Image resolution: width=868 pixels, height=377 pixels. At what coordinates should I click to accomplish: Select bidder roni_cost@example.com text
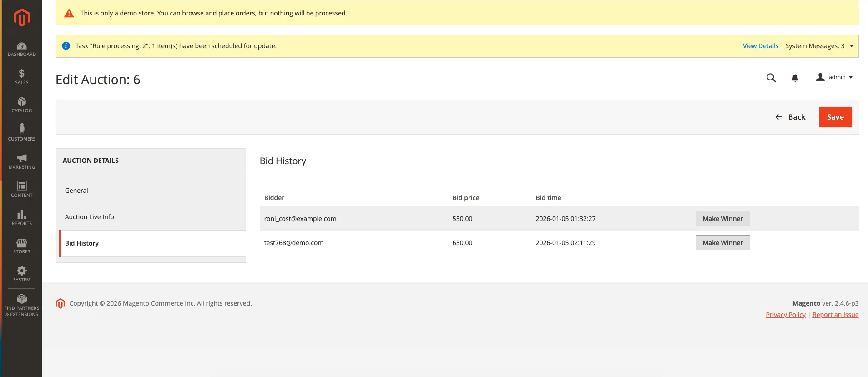[x=300, y=219]
